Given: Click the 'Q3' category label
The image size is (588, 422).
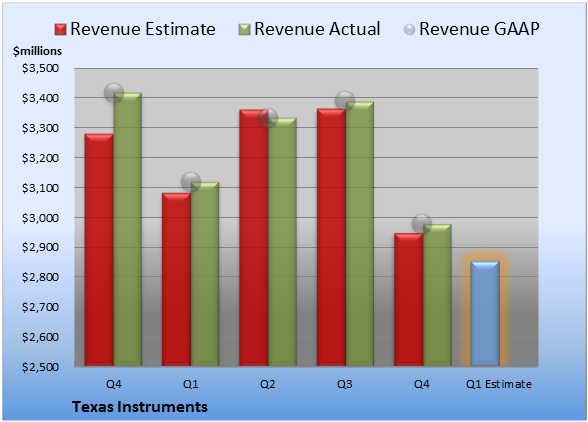Looking at the screenshot, I should [x=345, y=384].
